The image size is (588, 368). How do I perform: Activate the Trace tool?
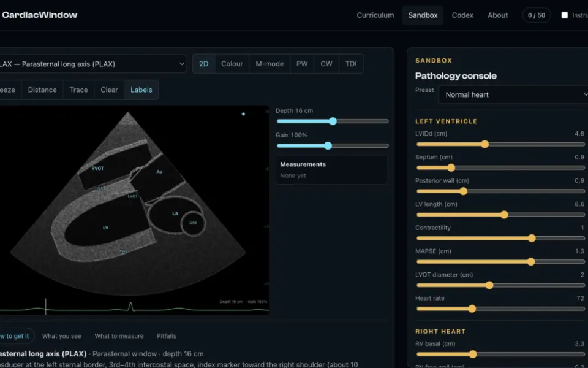[78, 90]
